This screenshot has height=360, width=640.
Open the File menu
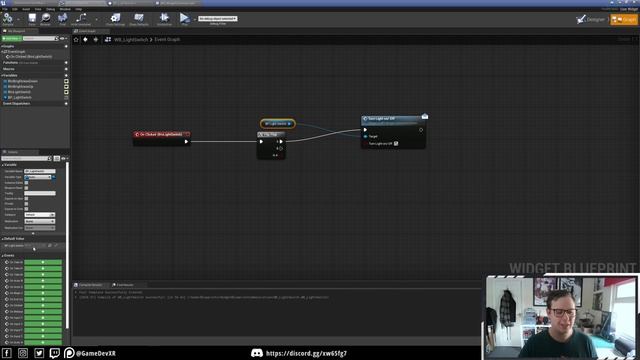pyautogui.click(x=5, y=9)
